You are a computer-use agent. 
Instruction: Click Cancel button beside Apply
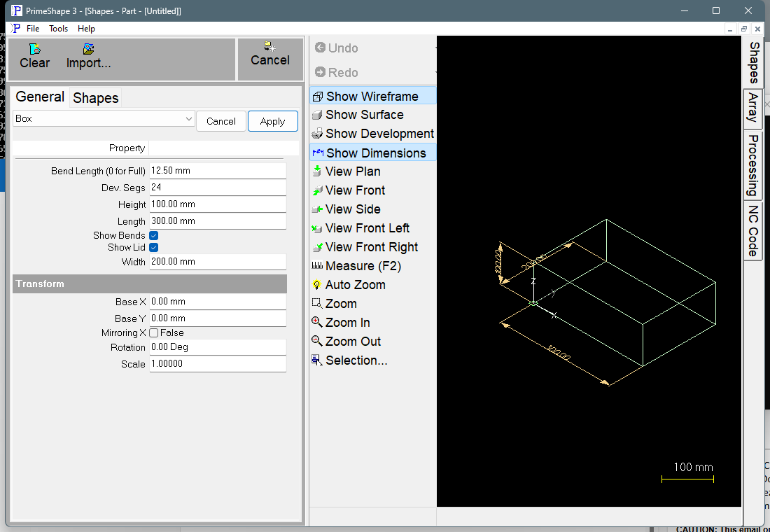click(221, 121)
